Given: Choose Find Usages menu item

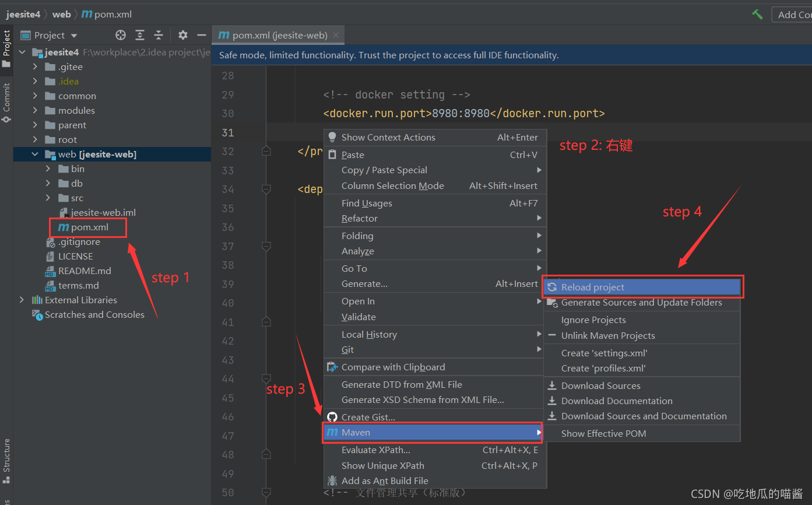Looking at the screenshot, I should 435,203.
